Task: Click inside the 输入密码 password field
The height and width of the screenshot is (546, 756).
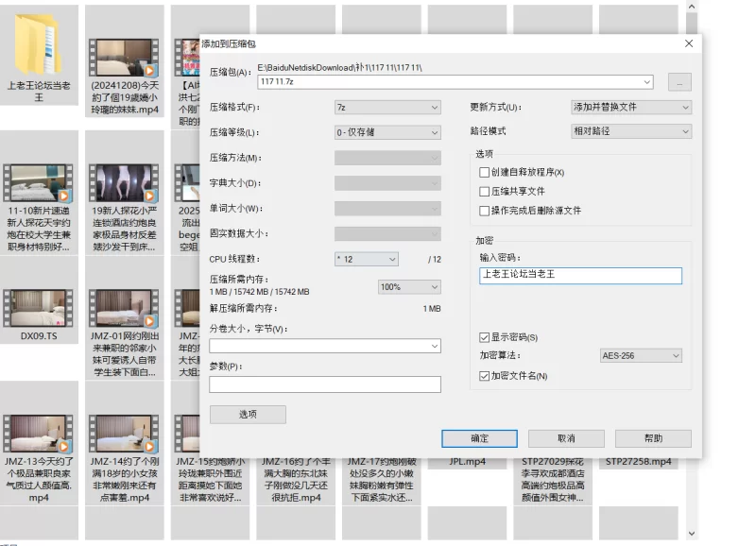Action: coord(580,275)
